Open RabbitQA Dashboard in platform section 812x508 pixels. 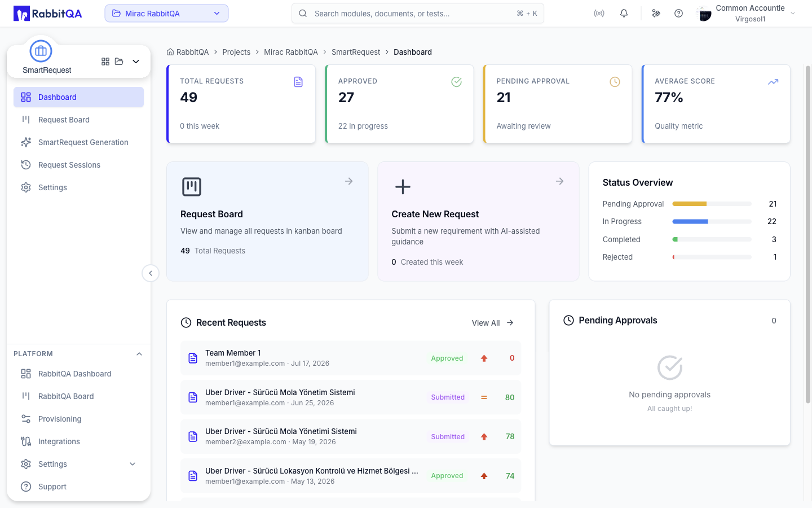pyautogui.click(x=78, y=374)
